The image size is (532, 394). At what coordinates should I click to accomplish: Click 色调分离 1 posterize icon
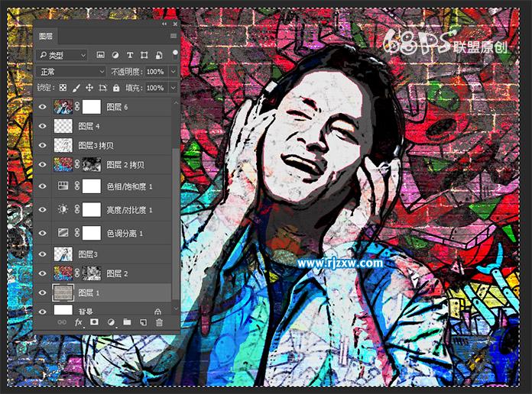[63, 233]
